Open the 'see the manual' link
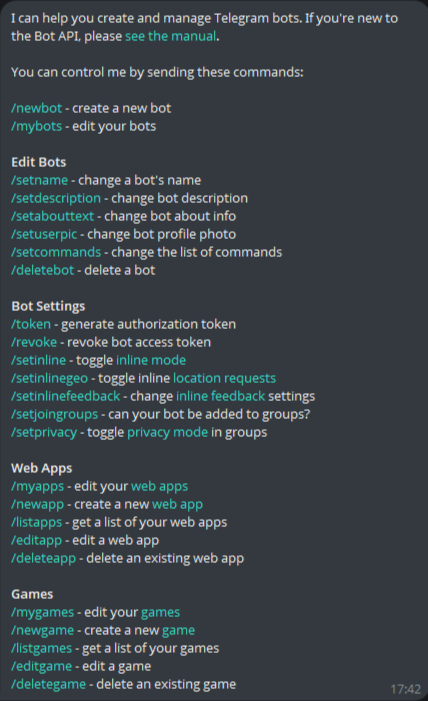 [x=170, y=36]
